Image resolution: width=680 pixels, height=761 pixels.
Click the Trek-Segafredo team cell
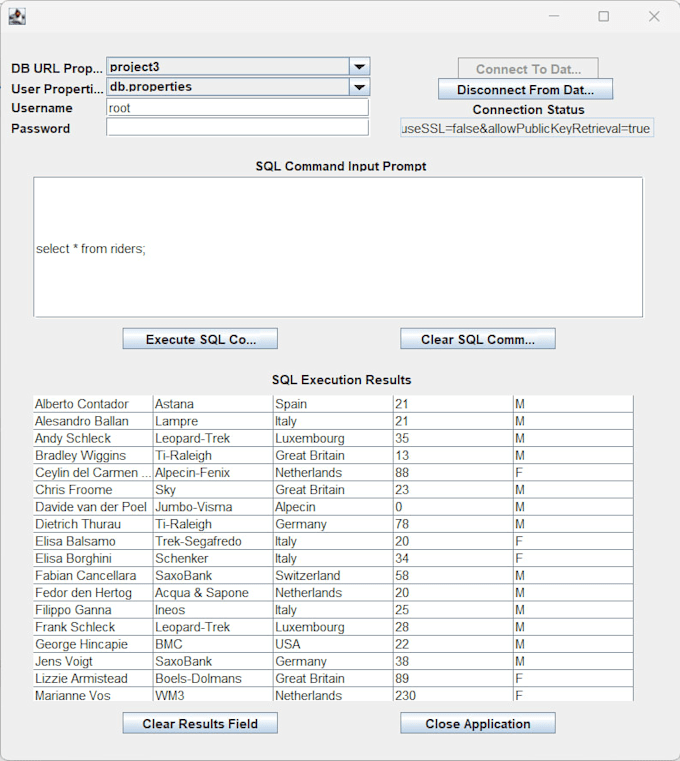[213, 541]
